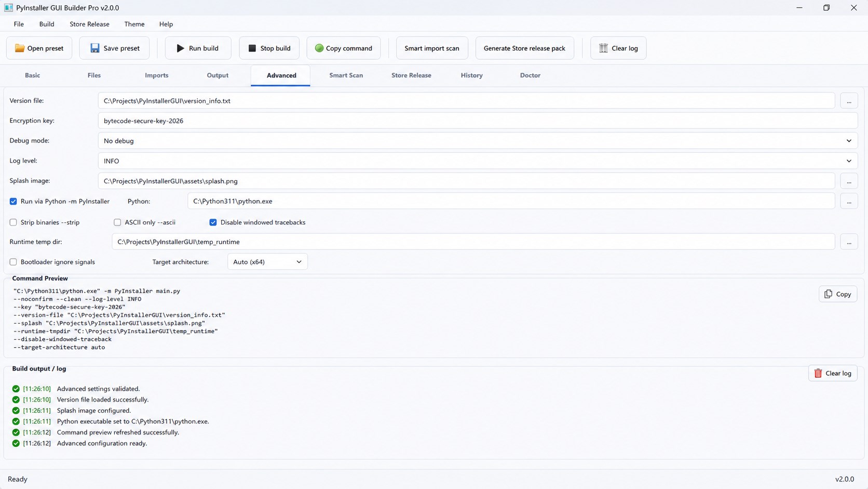Click the Open preset folder icon

pos(20,48)
